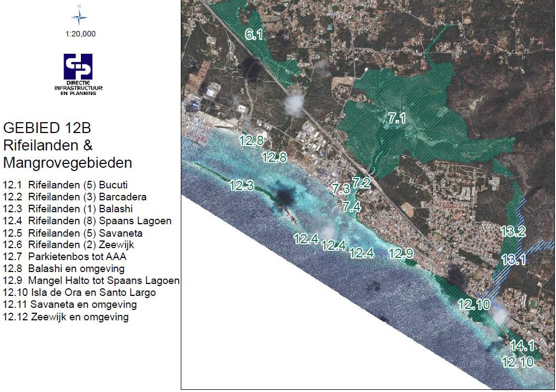Click legend entry 12.12 Zeewijk en omgeving
Image resolution: width=556 pixels, height=392 pixels.
tap(66, 317)
